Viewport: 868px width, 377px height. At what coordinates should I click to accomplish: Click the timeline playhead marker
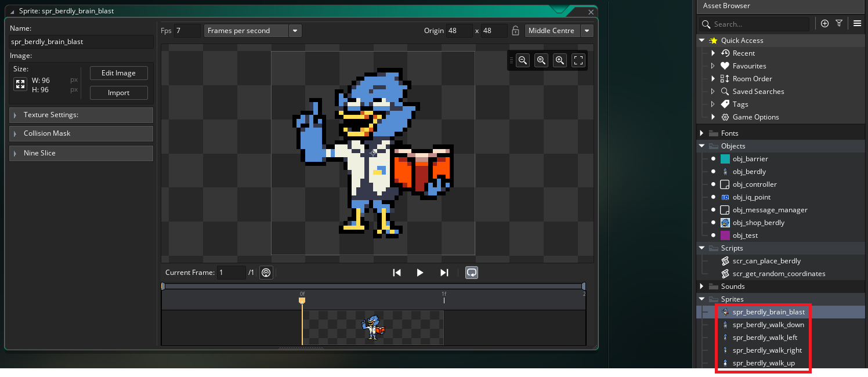[x=302, y=300]
